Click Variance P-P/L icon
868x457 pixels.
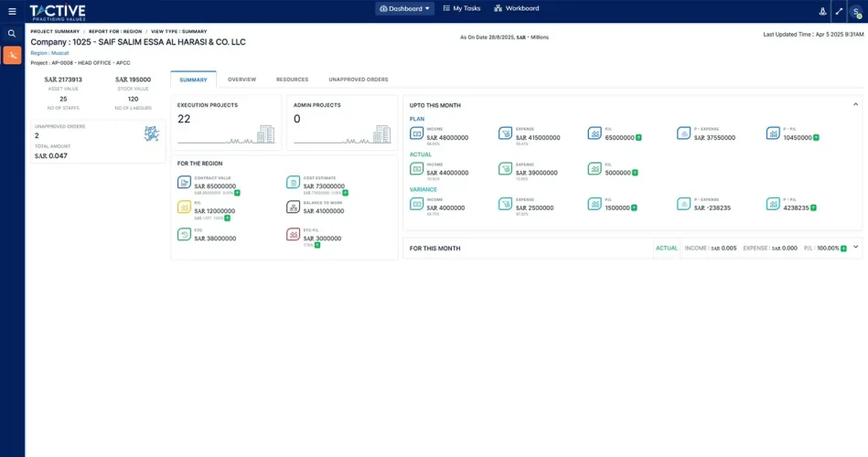[774, 204]
